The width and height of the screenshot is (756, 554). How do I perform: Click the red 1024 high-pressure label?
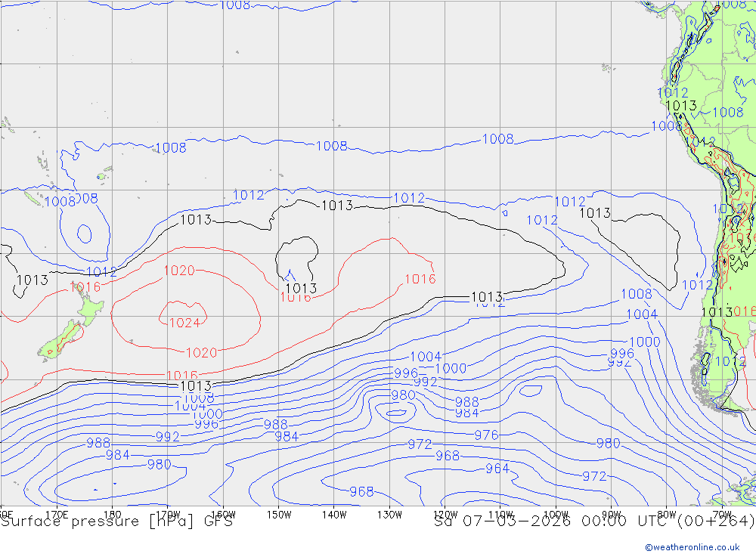pyautogui.click(x=184, y=323)
